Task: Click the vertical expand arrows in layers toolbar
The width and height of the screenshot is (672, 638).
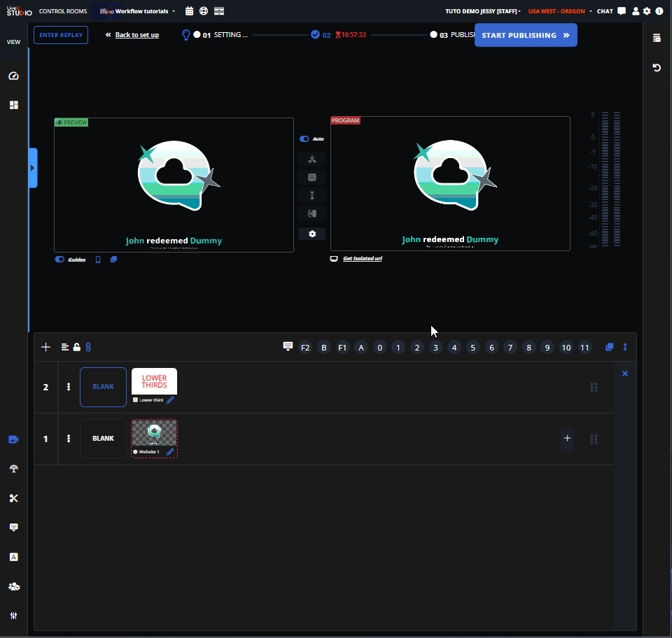Action: pyautogui.click(x=625, y=347)
